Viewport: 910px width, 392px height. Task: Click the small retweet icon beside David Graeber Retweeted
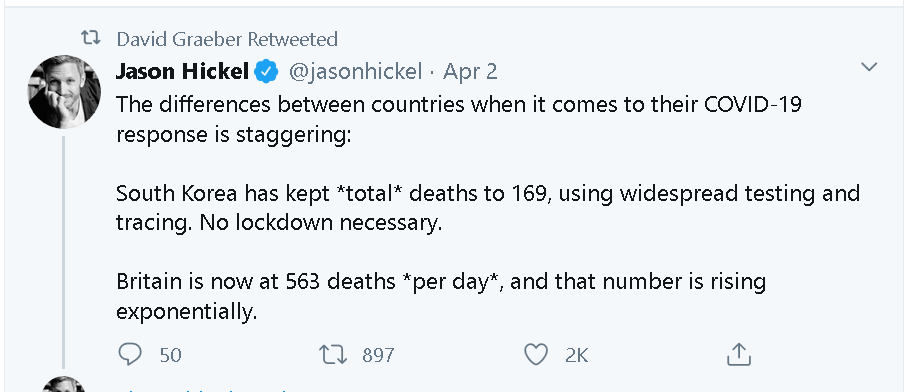pos(90,39)
